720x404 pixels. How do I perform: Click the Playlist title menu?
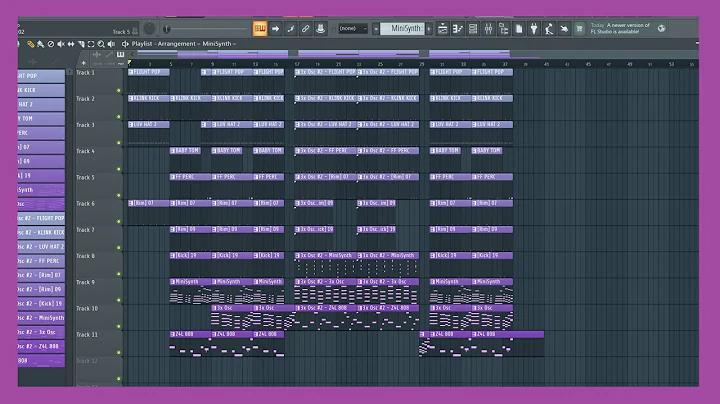(x=142, y=44)
